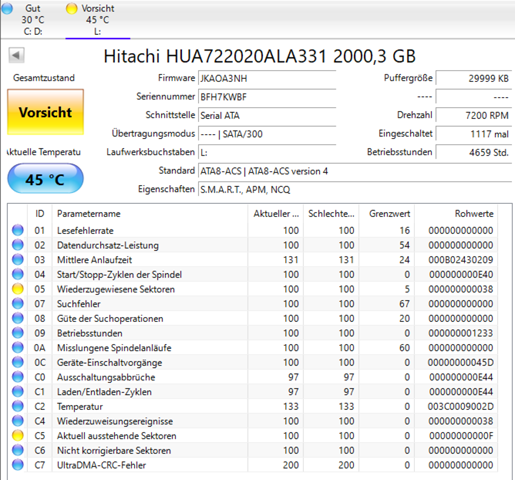Click yellow warning icon for Aktuell ausstehende Sektoren
The height and width of the screenshot is (480, 515).
point(18,436)
